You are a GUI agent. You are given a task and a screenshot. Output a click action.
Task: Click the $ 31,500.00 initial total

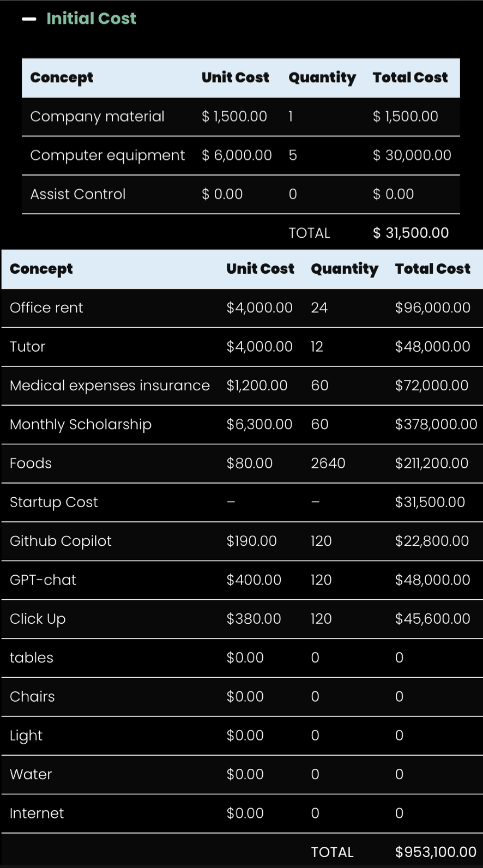[x=410, y=233]
